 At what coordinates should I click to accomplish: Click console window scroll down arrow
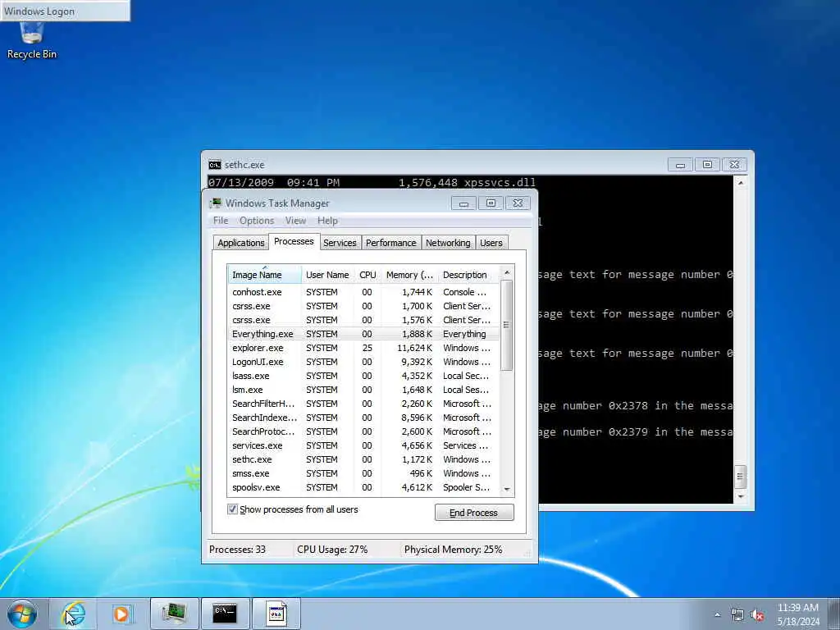741,496
